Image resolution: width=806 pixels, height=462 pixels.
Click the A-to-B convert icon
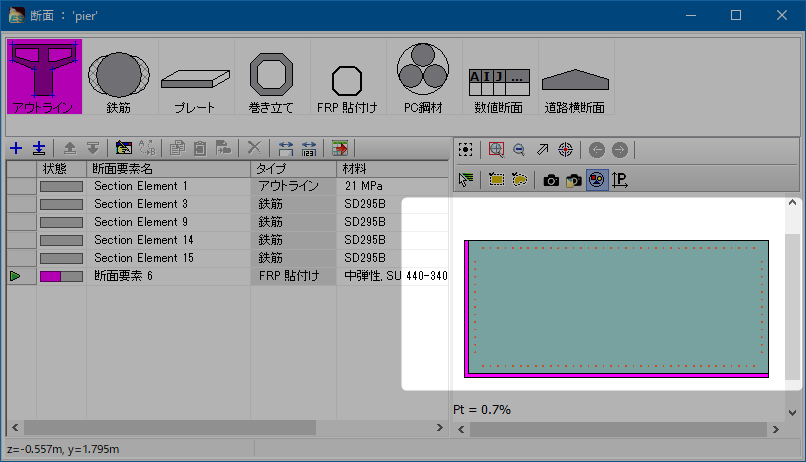pos(147,149)
